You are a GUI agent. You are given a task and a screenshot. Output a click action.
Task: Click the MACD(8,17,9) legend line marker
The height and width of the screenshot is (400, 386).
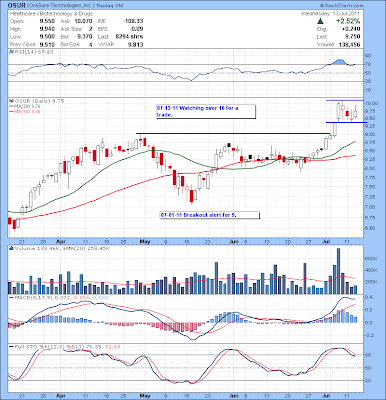point(11,297)
